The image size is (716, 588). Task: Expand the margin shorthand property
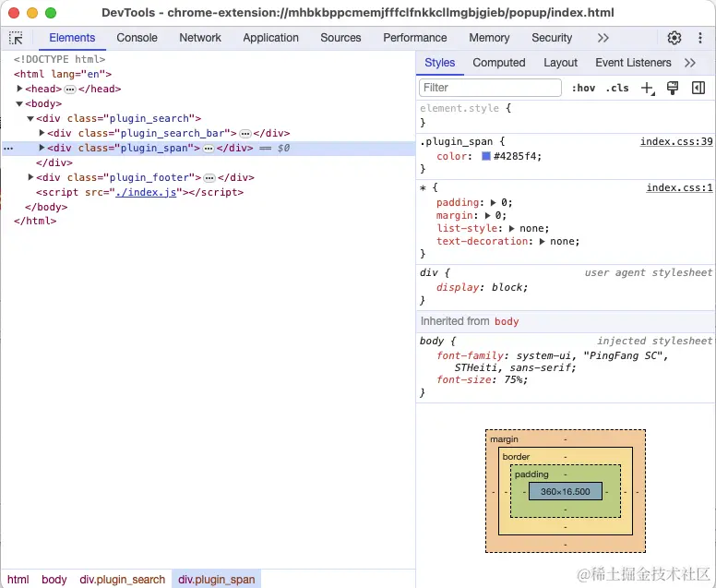click(x=488, y=215)
